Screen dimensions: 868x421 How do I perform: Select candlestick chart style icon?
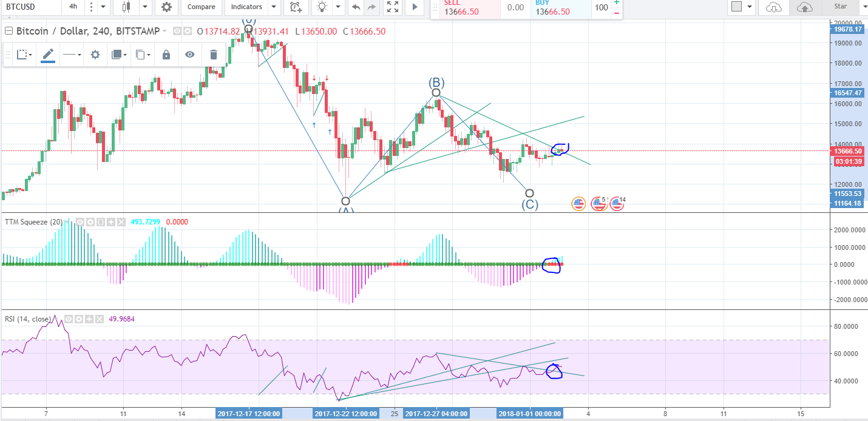click(126, 7)
